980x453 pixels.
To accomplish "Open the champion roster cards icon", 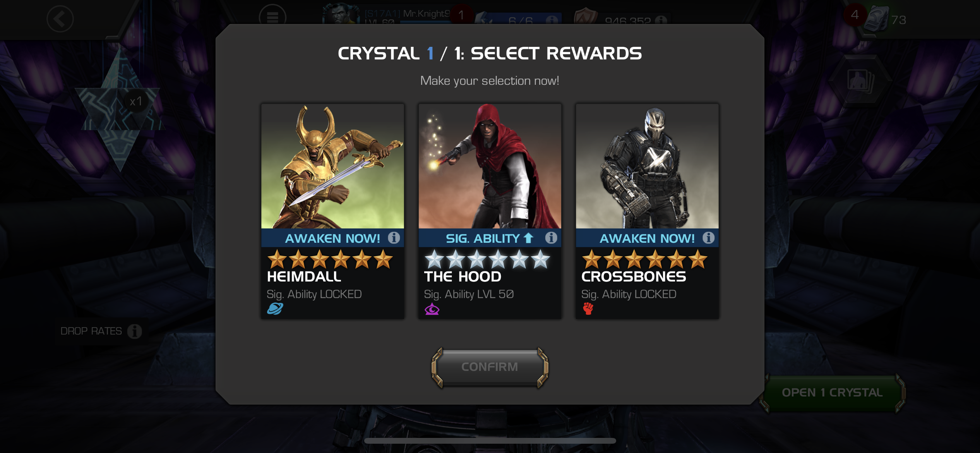I will [860, 81].
